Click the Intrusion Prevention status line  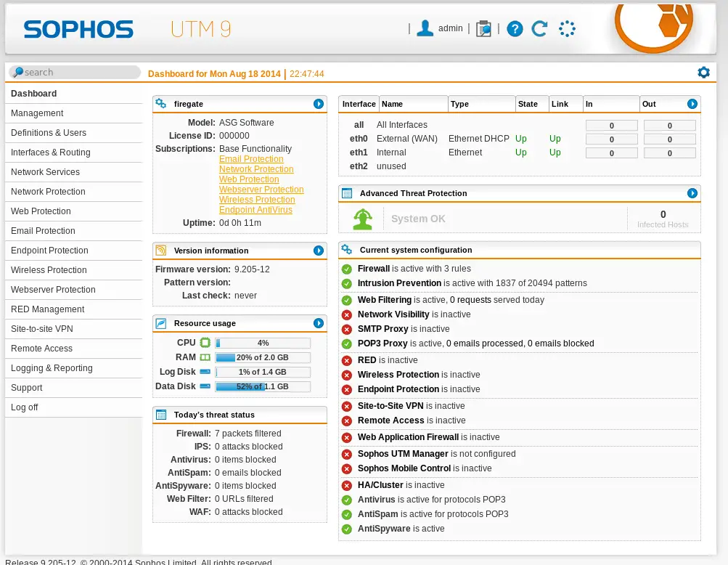(x=473, y=283)
